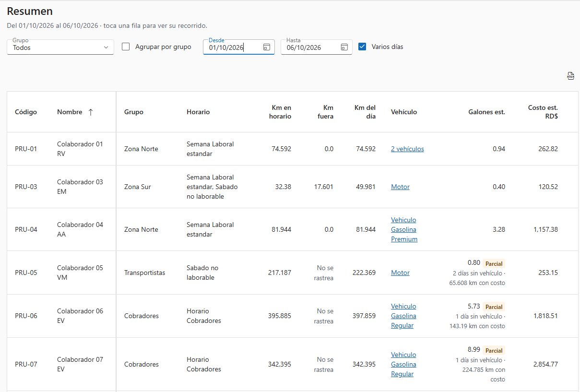The image size is (580, 392).
Task: Sort by the Costo est. RD$ header
Action: 543,112
